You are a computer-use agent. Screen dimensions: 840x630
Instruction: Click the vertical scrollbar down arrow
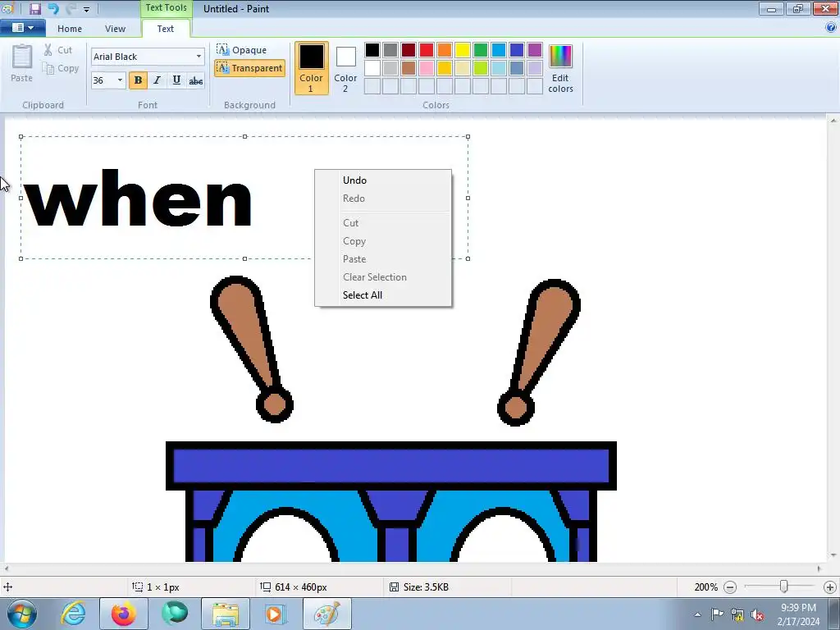coord(833,555)
